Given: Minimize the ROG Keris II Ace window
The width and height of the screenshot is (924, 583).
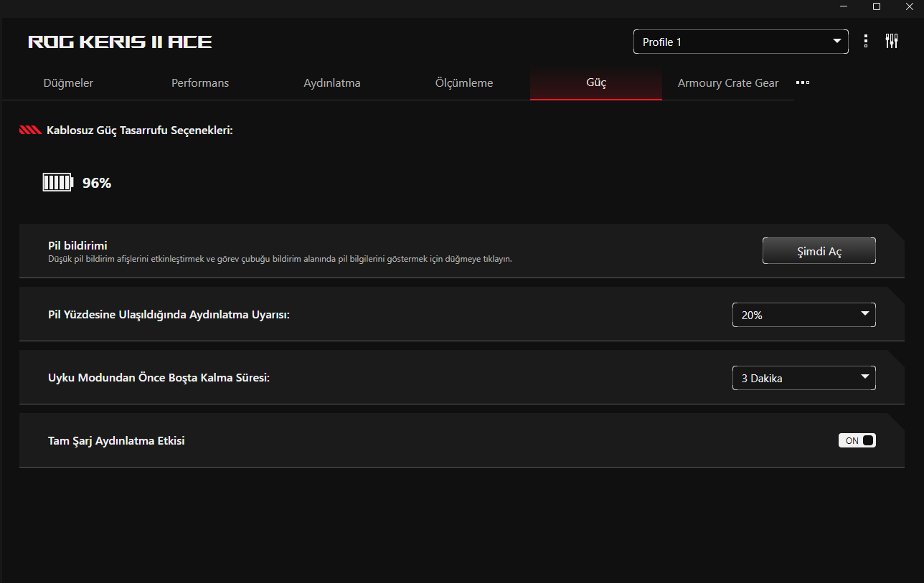Looking at the screenshot, I should (844, 6).
